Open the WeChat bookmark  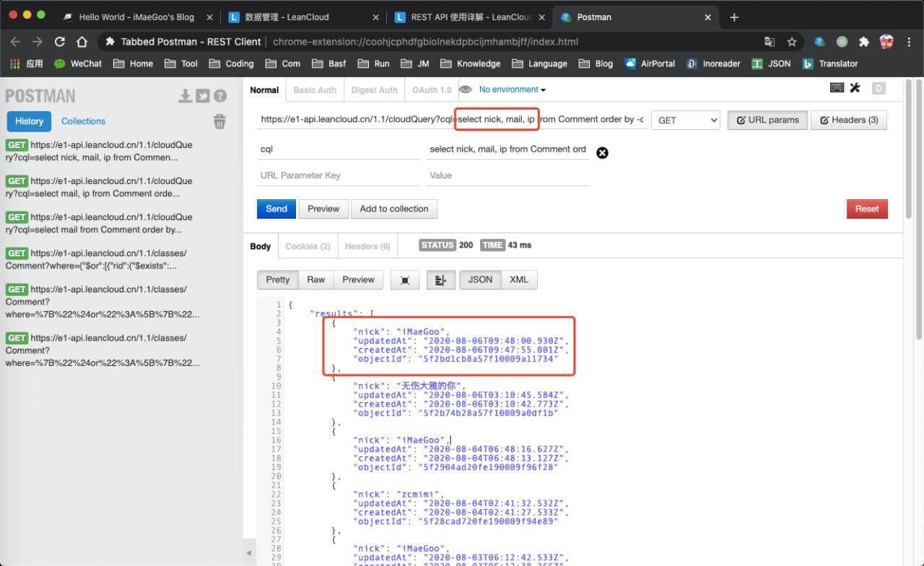click(78, 64)
